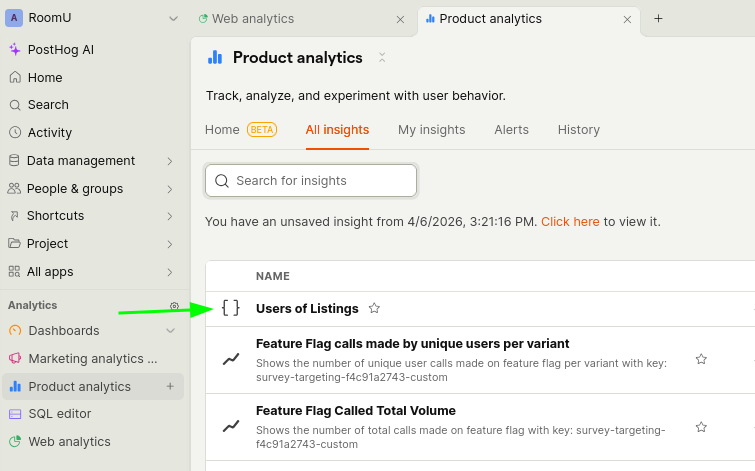Open the Users of Listings insight

pos(305,308)
